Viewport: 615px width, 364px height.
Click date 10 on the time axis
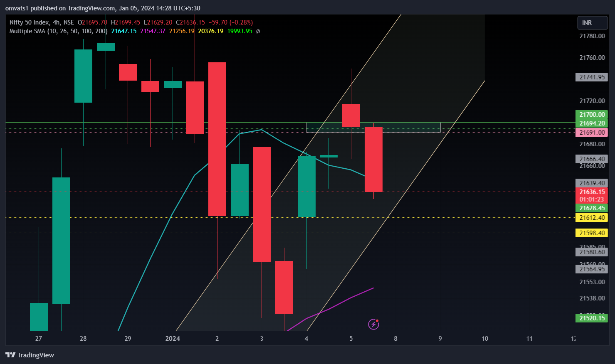[485, 339]
